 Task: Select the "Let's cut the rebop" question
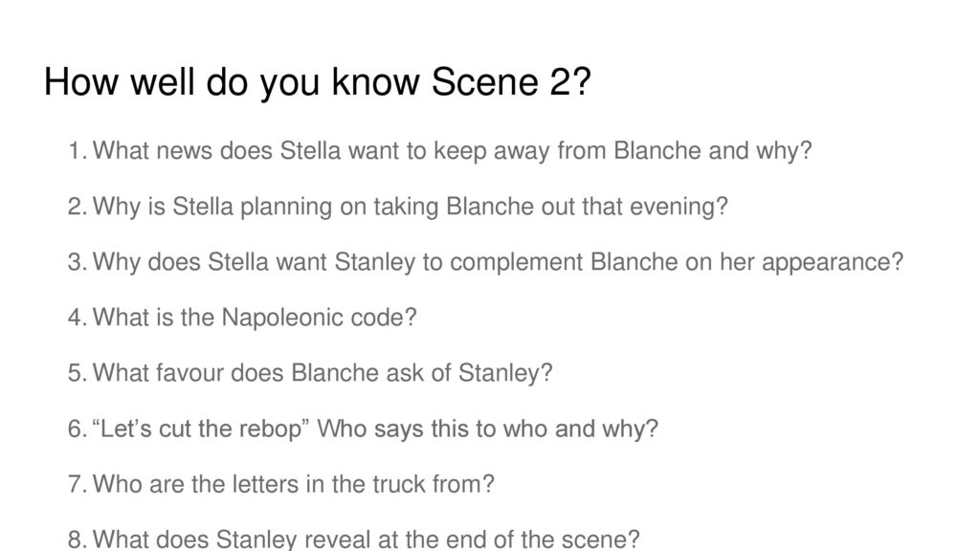click(363, 429)
